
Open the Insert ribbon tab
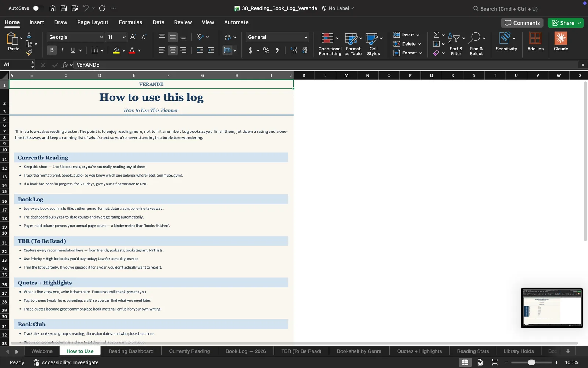(37, 22)
